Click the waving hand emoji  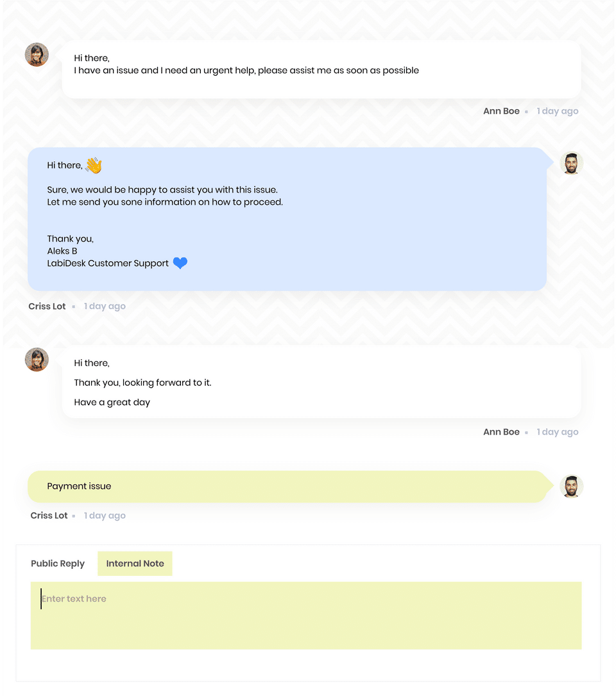coord(94,165)
